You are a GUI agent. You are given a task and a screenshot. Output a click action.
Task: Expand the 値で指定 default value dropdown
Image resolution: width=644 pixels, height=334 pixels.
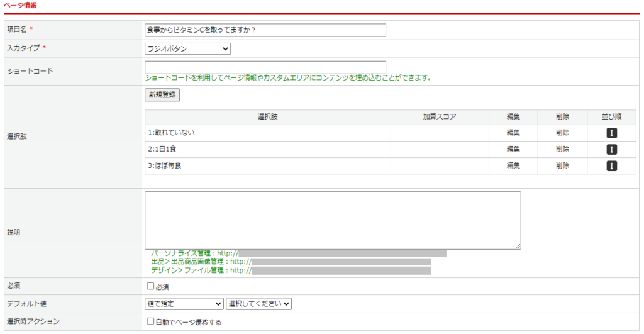184,304
